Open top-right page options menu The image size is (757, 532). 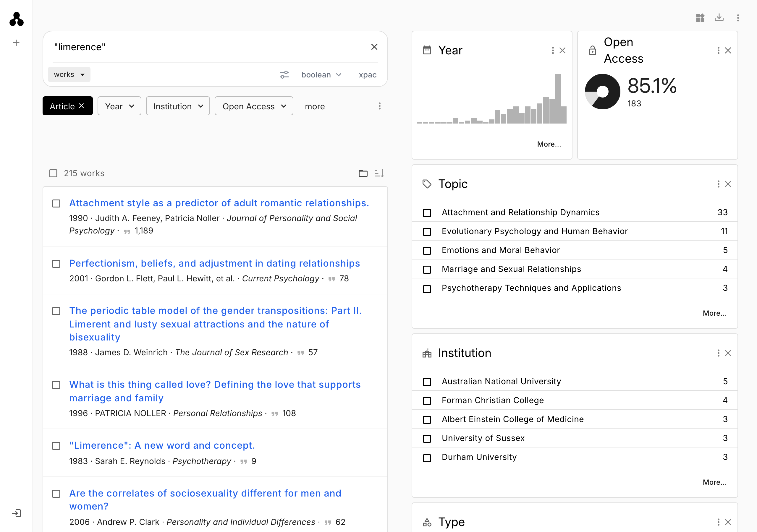tap(738, 17)
